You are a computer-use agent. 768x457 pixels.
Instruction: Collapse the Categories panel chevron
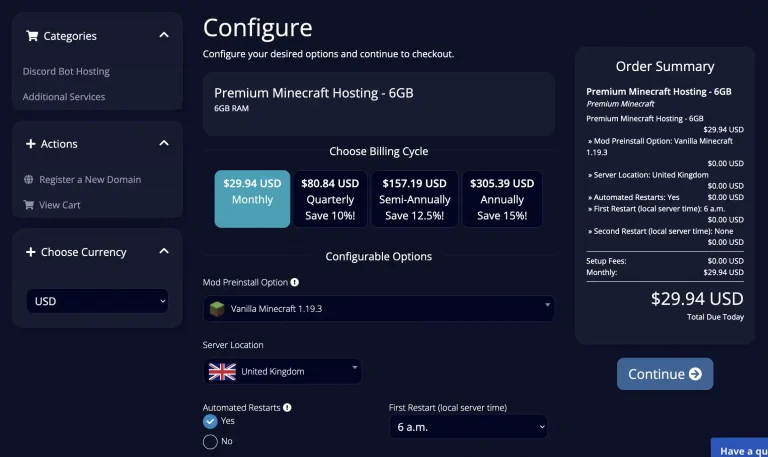tap(164, 35)
